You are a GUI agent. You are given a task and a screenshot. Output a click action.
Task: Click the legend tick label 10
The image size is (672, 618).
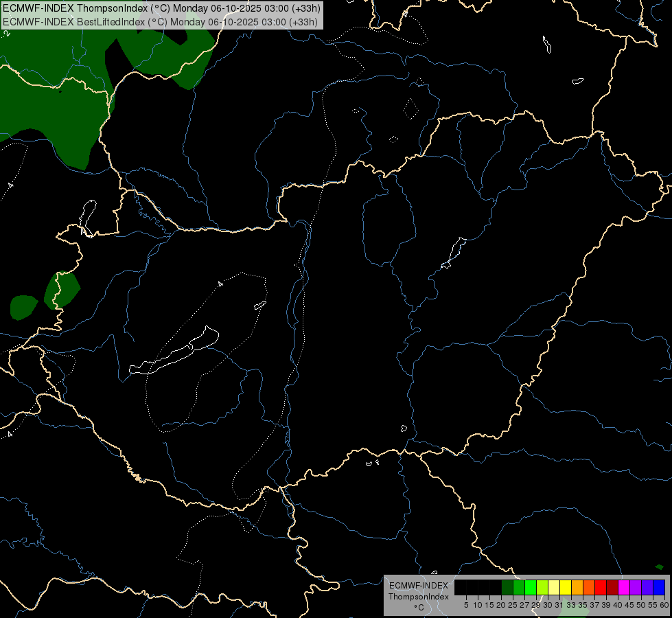click(x=478, y=605)
